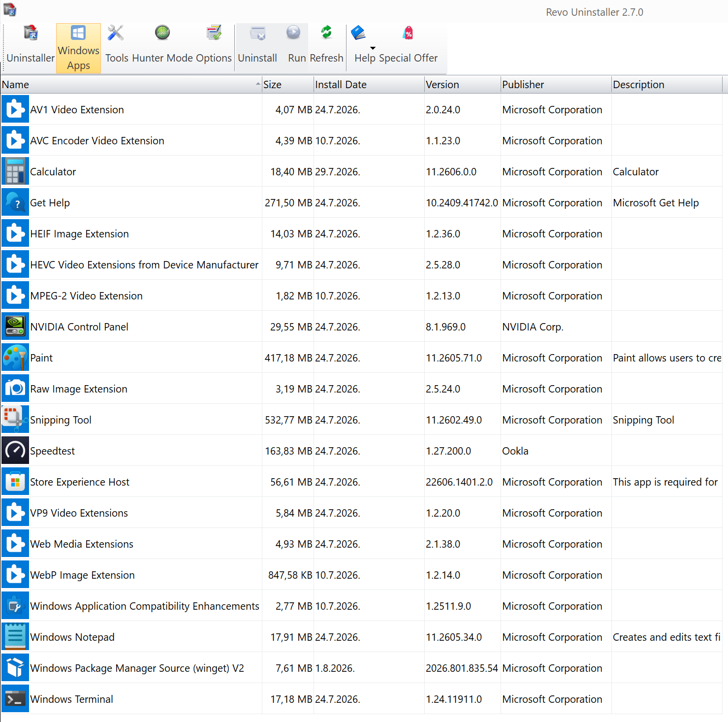The image size is (728, 722).
Task: Select the Windows Apps toolbar button
Action: coord(78,48)
